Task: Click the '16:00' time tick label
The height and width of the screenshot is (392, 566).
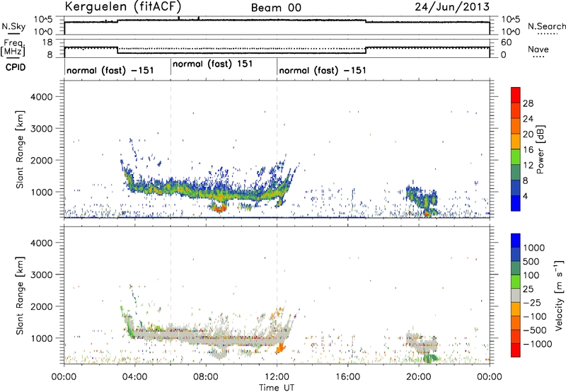Action: tap(347, 377)
